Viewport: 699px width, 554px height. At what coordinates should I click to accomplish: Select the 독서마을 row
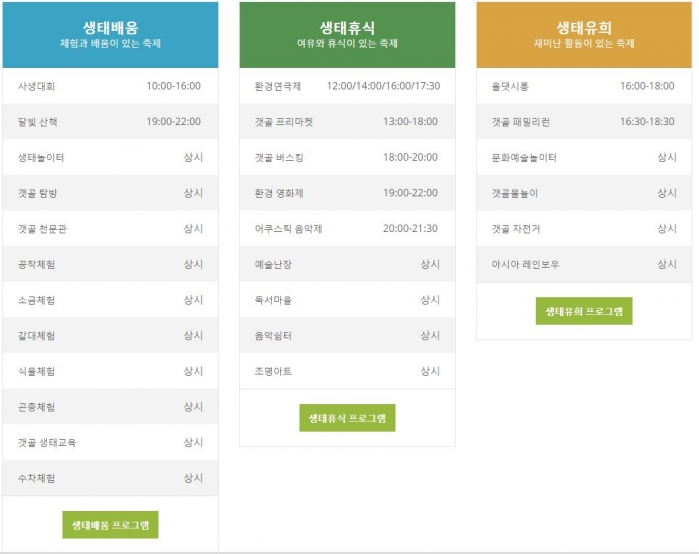pyautogui.click(x=347, y=300)
